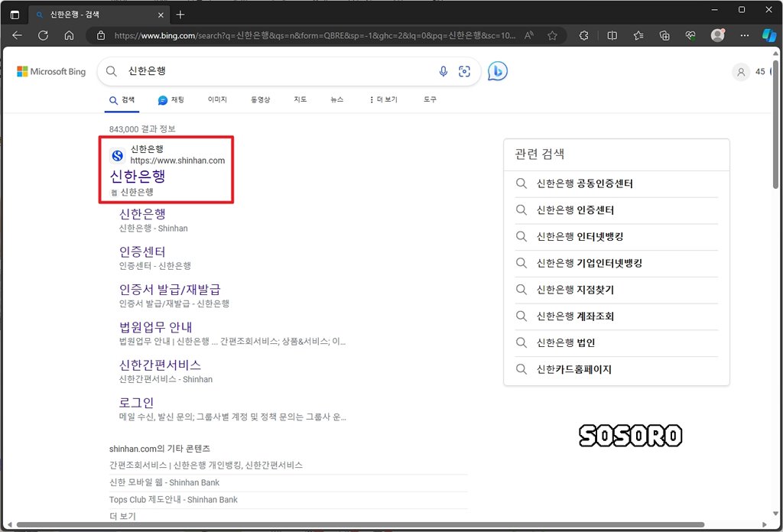Open Read aloud icon in address bar

529,35
